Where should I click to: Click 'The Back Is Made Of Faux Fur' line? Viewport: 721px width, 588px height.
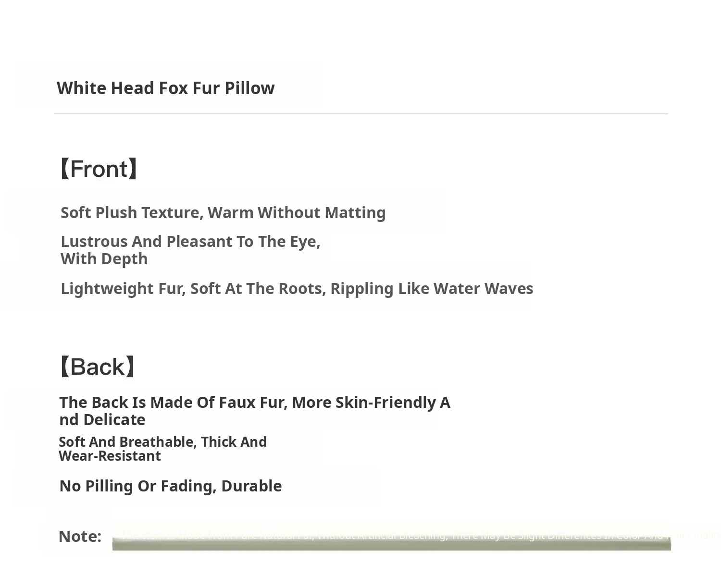point(173,402)
